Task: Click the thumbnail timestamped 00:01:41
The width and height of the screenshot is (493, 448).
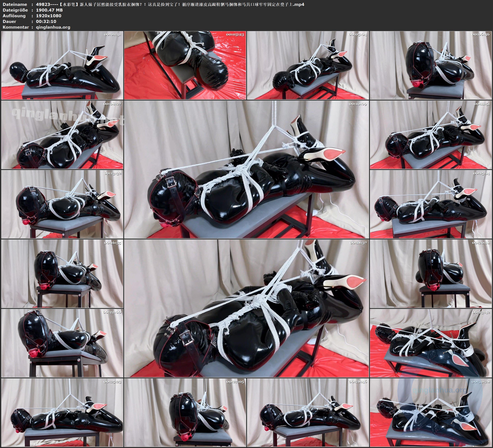Action: pos(62,65)
